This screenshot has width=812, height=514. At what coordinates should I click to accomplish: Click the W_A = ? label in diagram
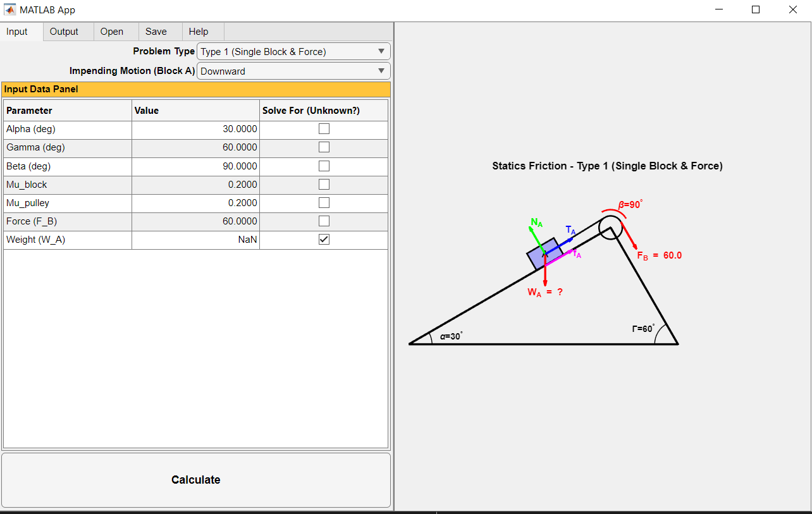click(545, 293)
